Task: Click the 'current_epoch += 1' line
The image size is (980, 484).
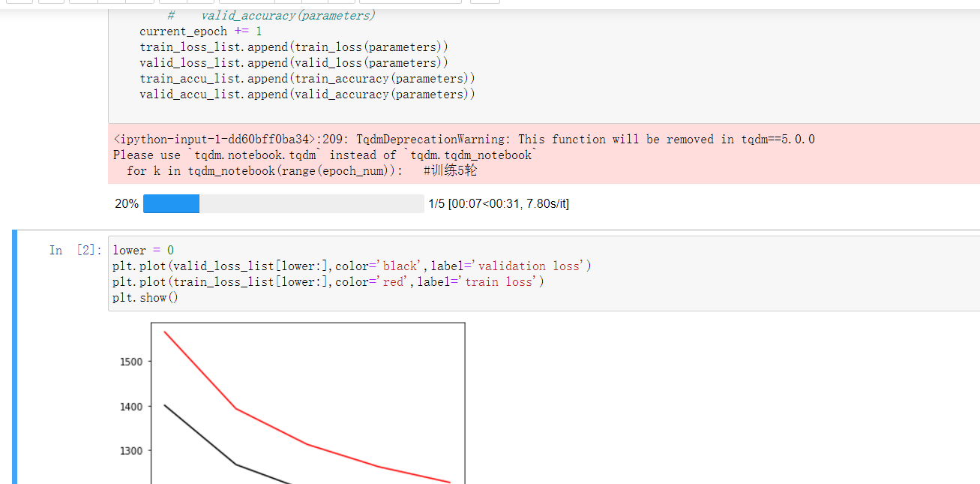Action: click(201, 32)
